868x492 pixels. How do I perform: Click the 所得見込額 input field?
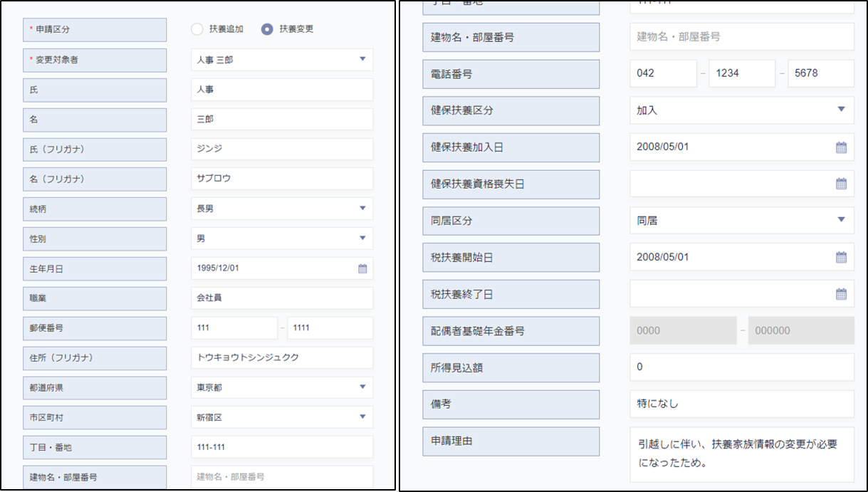pyautogui.click(x=741, y=367)
